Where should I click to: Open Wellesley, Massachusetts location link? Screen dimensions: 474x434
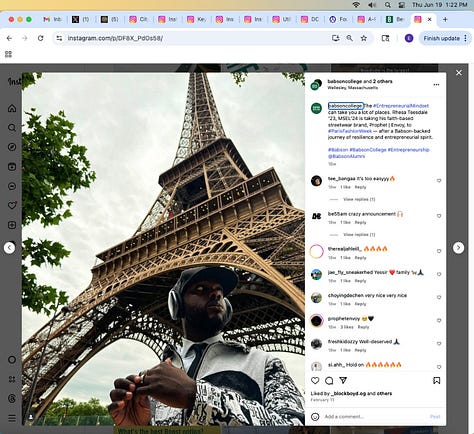(353, 88)
